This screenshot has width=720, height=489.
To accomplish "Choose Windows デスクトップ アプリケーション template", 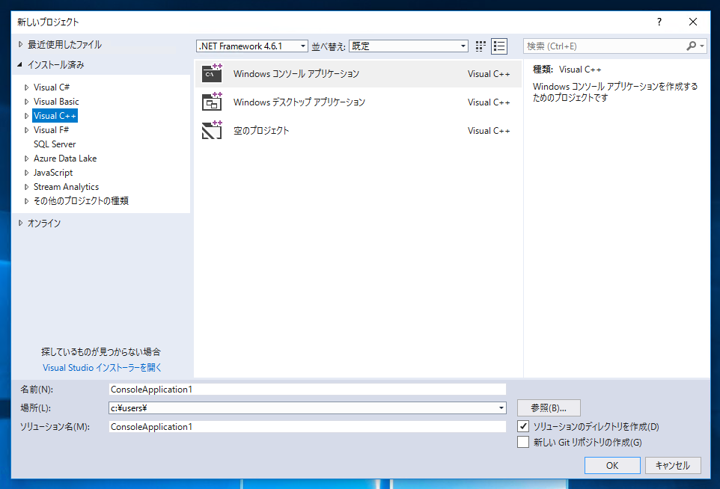I will (x=358, y=102).
